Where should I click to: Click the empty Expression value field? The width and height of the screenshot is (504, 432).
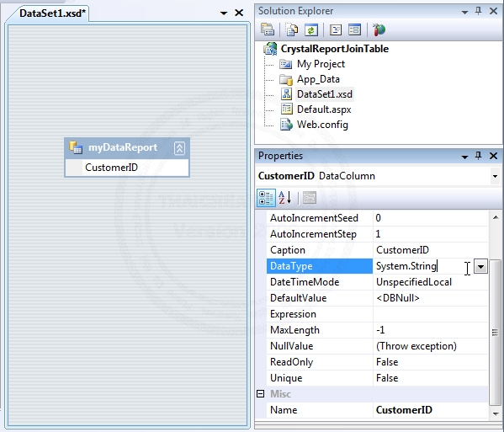click(x=431, y=314)
